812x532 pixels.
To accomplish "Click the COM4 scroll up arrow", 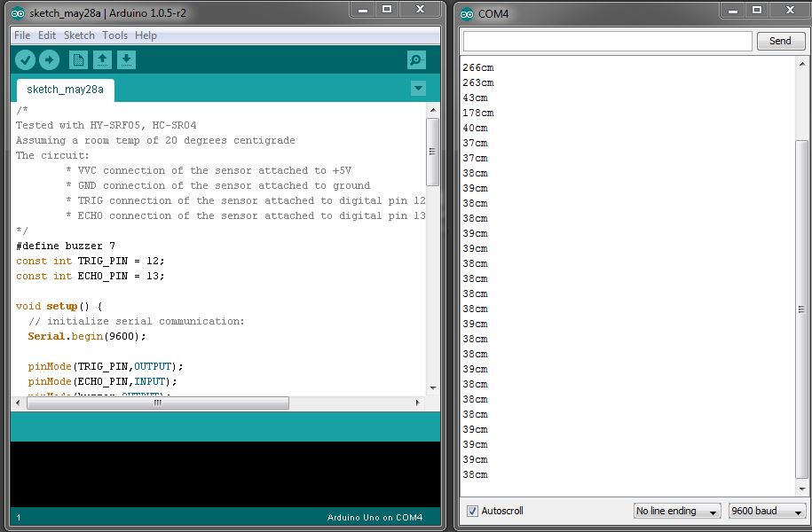I will pos(801,64).
